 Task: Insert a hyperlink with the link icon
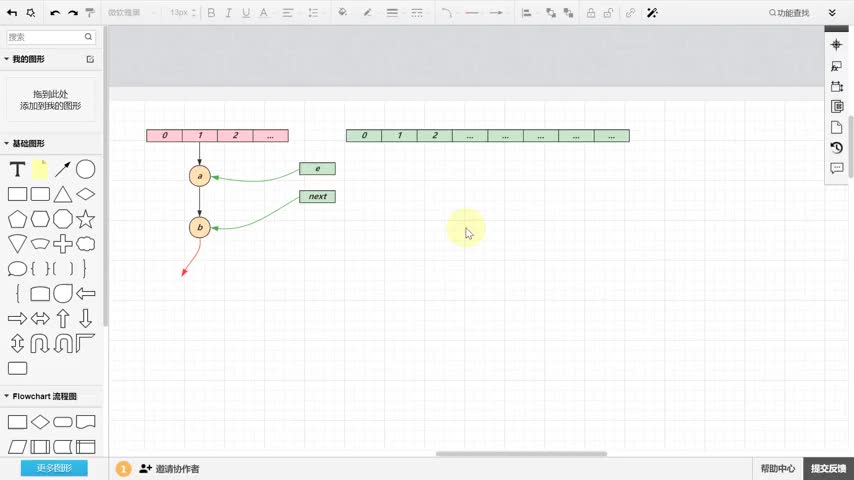pos(630,13)
